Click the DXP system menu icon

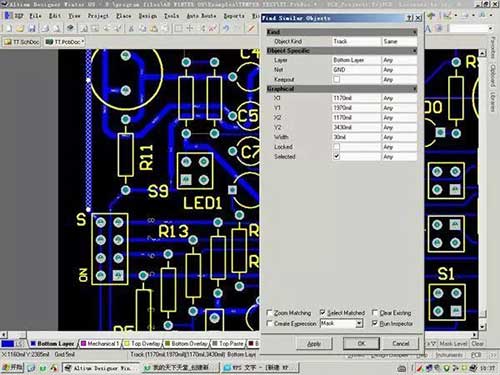[x=13, y=16]
